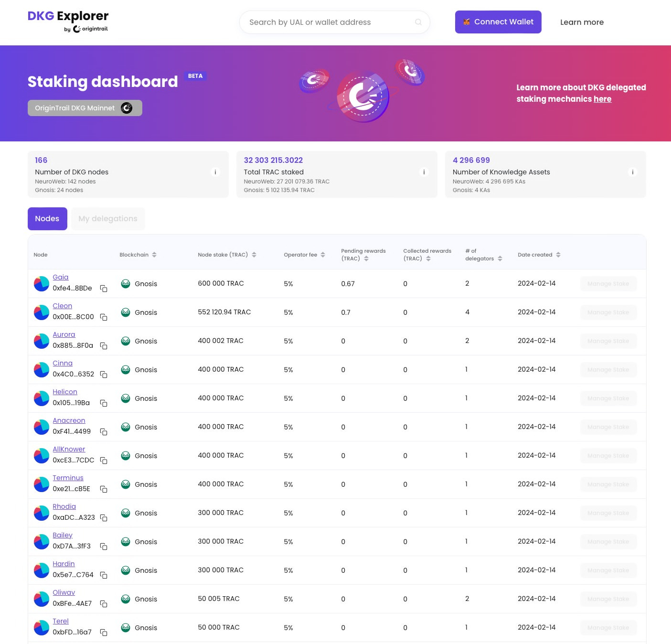
Task: Click Manage Stake for Oliwav
Action: click(608, 599)
